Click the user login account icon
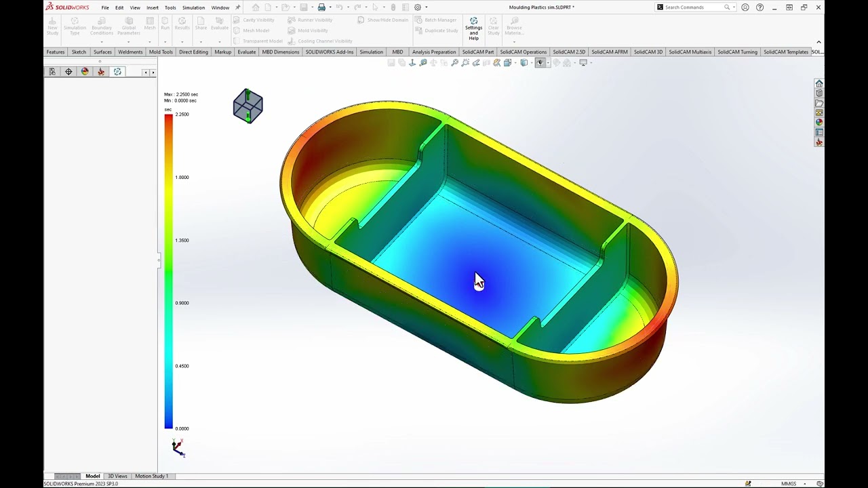 (745, 7)
